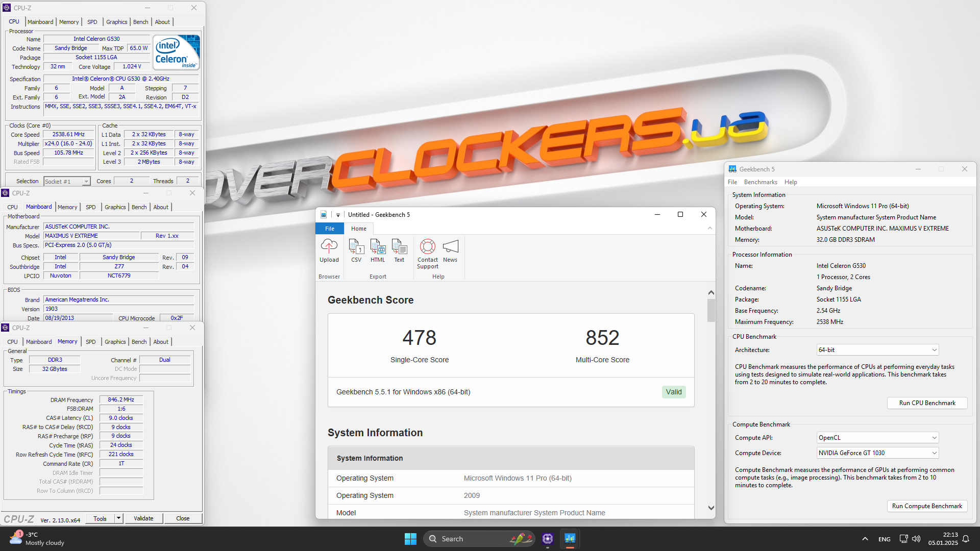
Task: Click the scroll down arrow in Geekbench results
Action: click(711, 508)
